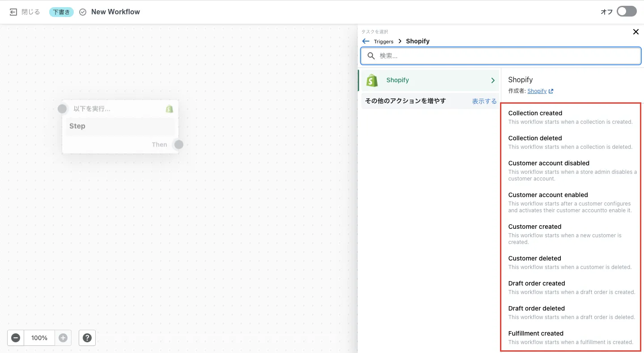Screen dimensions: 644x353
Task: Choose the Collection deleted trigger
Action: coord(571,142)
